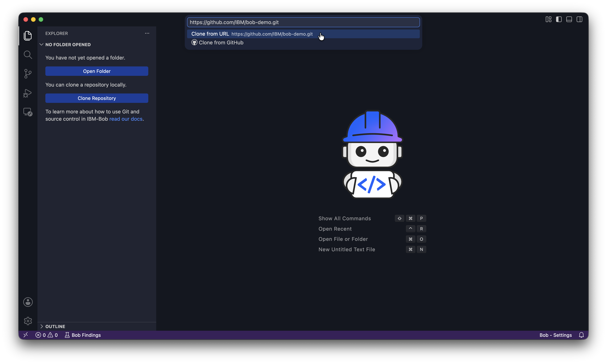Click the remote window indicator in the status bar
The image size is (607, 364).
pos(26,335)
